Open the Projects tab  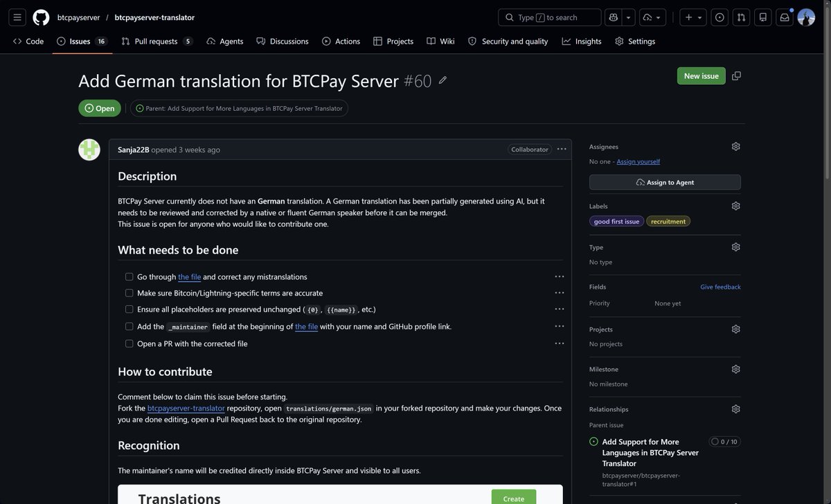393,42
